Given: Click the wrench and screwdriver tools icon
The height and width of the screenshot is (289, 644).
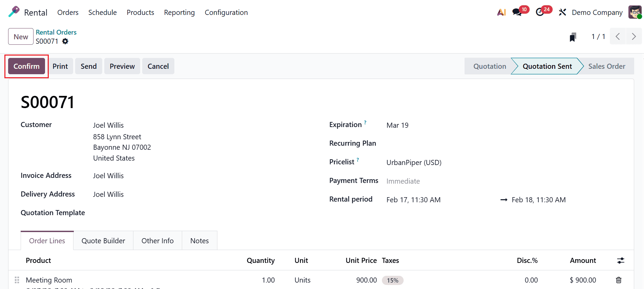Looking at the screenshot, I should 562,12.
